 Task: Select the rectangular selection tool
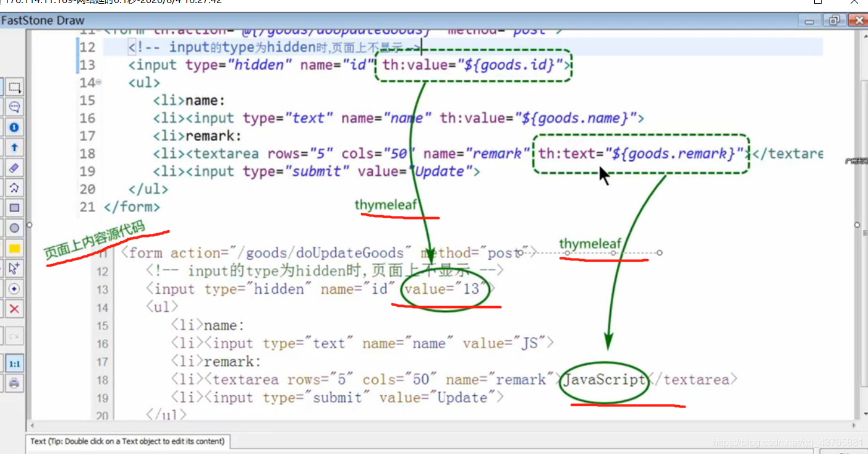(x=14, y=87)
